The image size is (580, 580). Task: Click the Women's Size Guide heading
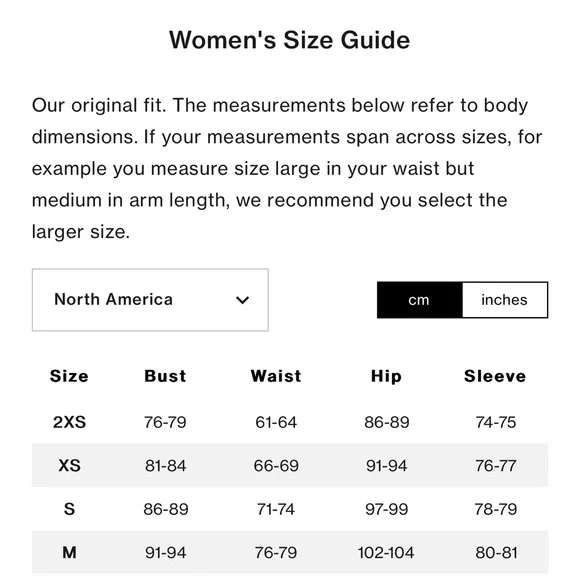click(x=290, y=40)
